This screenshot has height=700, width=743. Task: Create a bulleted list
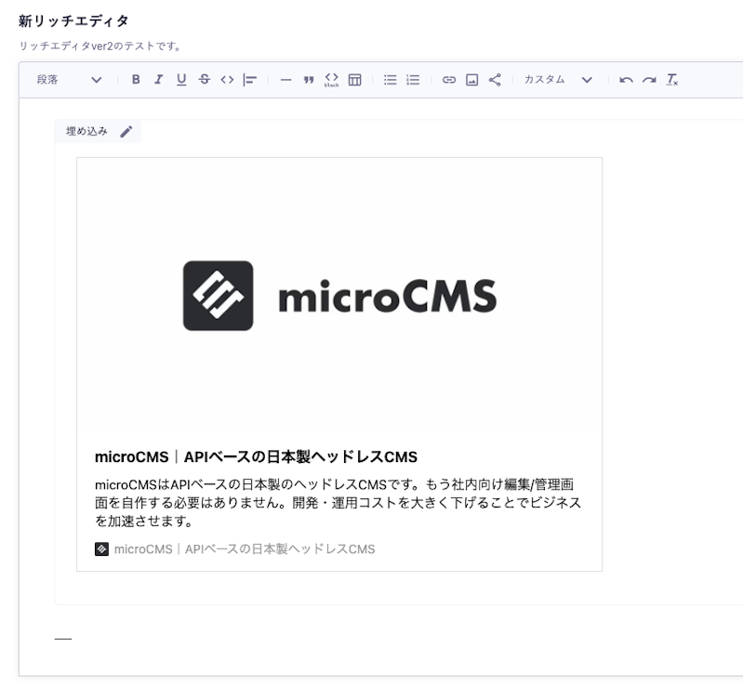click(390, 80)
